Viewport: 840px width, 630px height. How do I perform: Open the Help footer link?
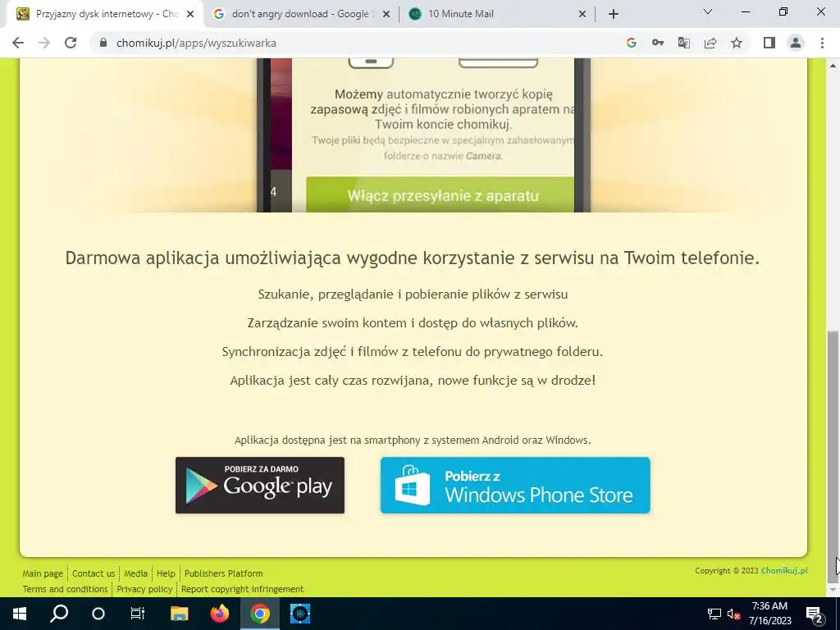[166, 573]
